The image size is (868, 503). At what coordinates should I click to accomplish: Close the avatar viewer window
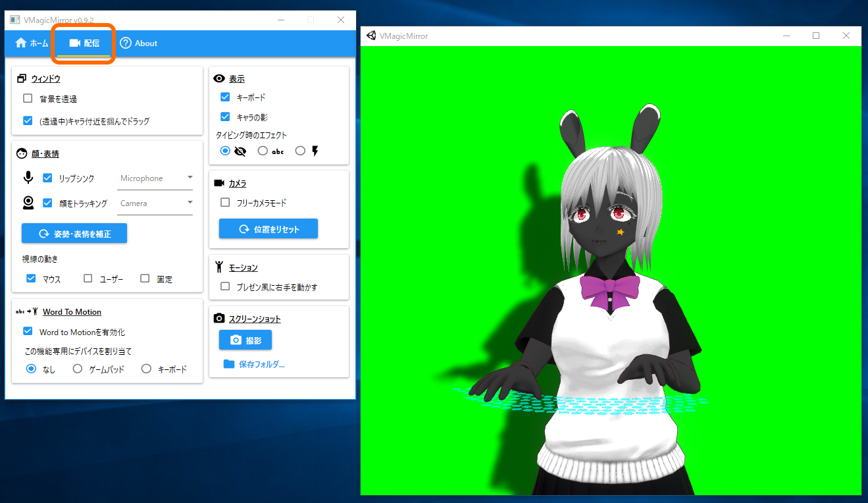[846, 36]
